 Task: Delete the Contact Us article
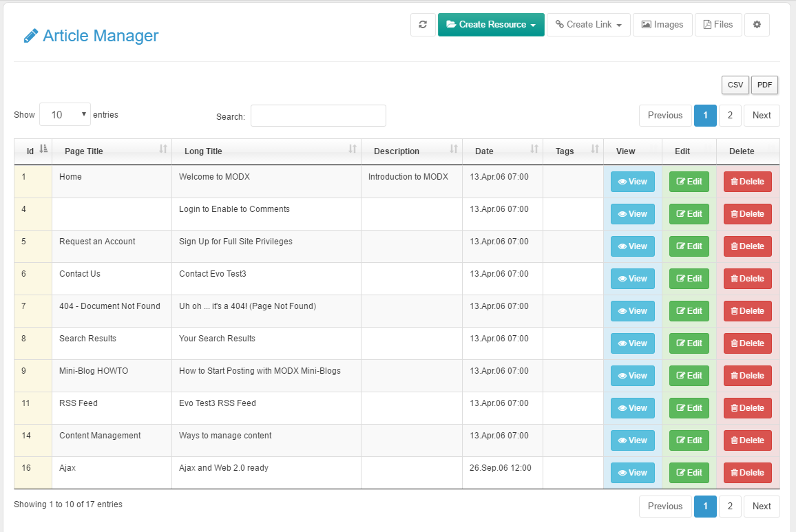(x=747, y=279)
